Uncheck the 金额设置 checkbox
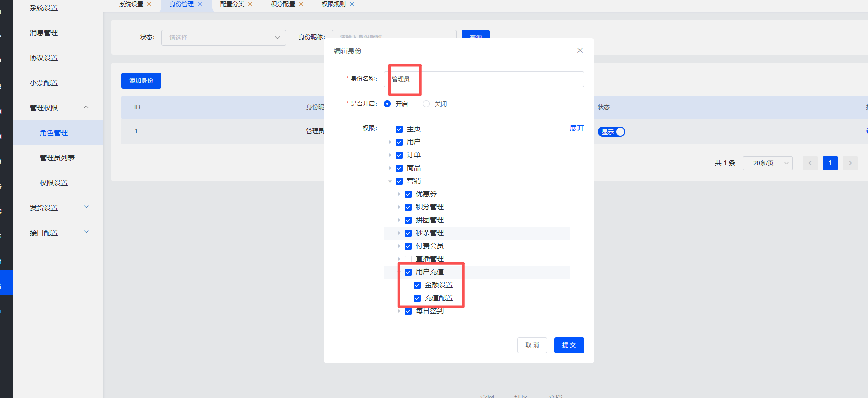Screen dimensions: 868x398 pyautogui.click(x=417, y=285)
